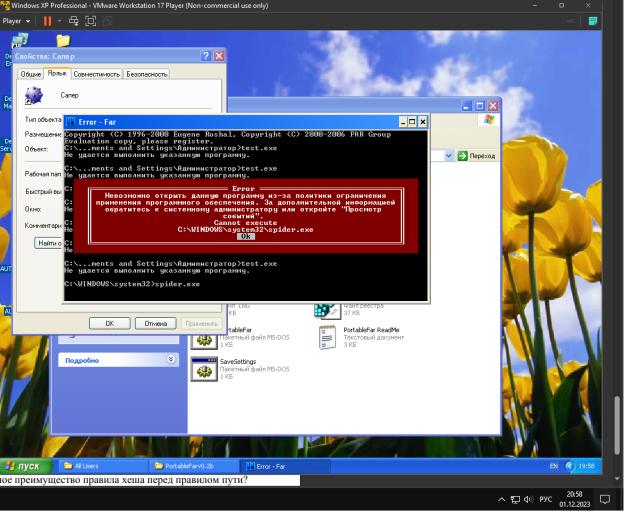Enter full screen mode via the VMware toolbar icon
This screenshot has width=624, height=511.
point(91,21)
